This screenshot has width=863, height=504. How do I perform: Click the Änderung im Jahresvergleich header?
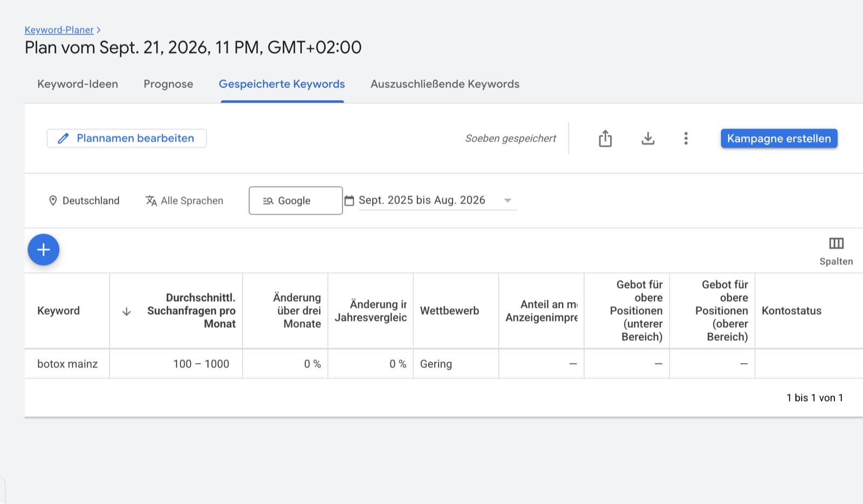click(x=371, y=311)
